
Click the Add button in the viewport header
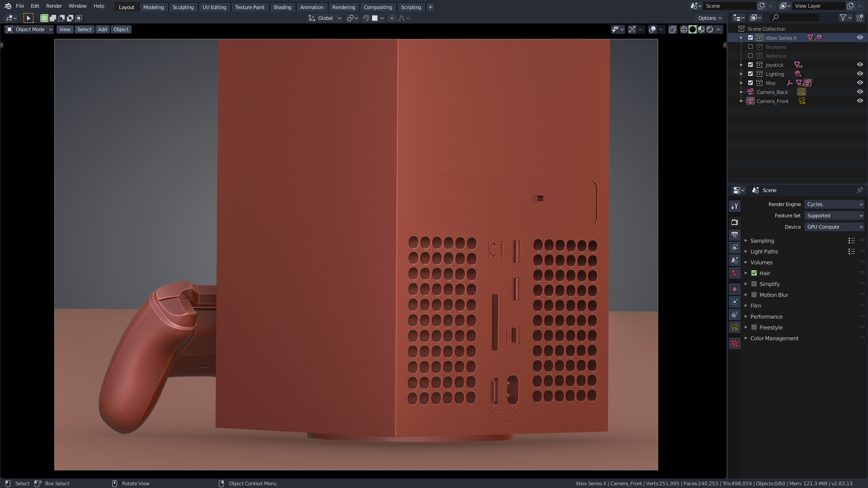point(102,29)
